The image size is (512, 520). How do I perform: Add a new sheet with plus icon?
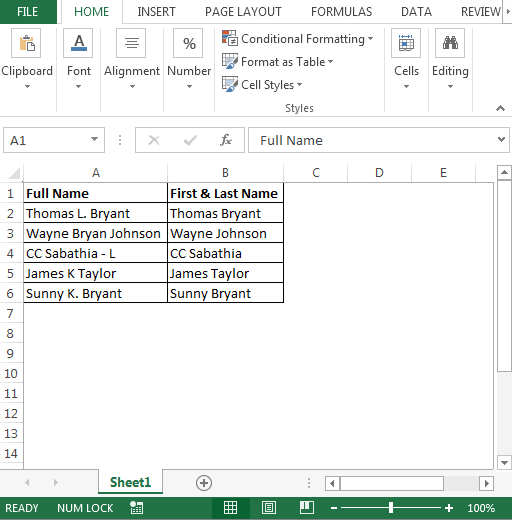[204, 483]
